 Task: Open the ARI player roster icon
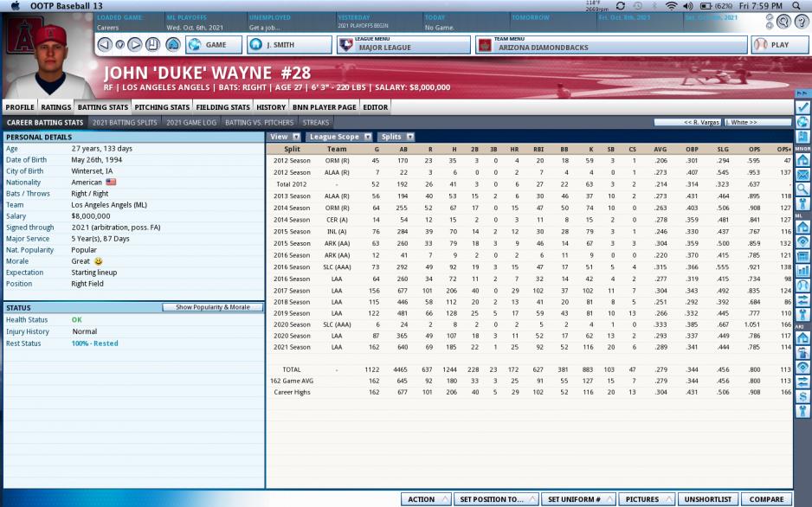pyautogui.click(x=802, y=353)
